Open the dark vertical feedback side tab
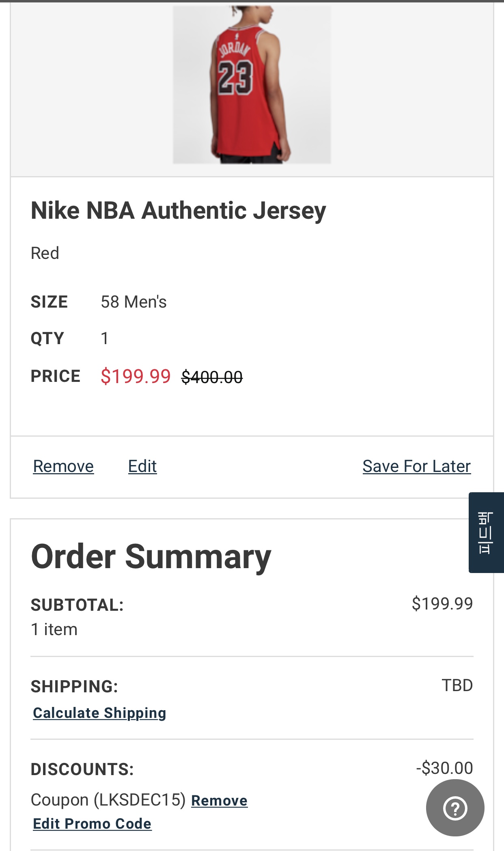The height and width of the screenshot is (851, 504). tap(486, 532)
